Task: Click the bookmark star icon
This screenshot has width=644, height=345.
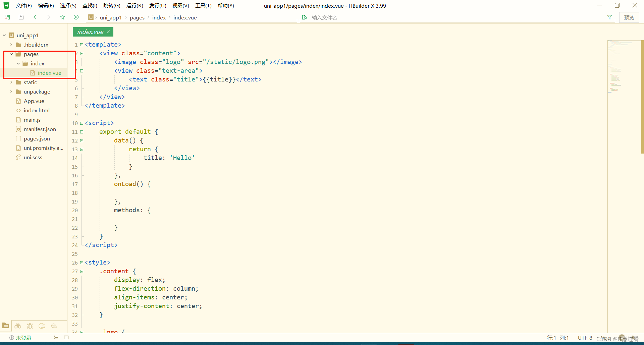Action: tap(62, 17)
